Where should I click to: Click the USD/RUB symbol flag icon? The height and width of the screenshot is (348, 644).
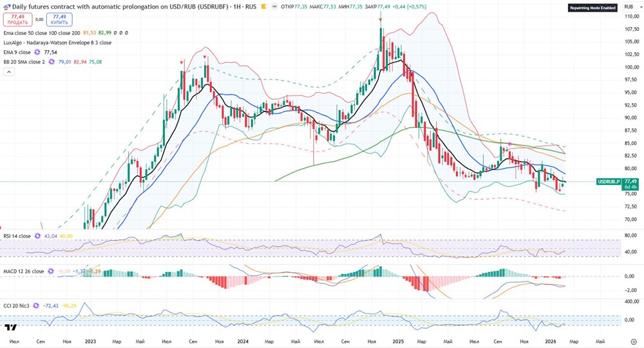[x=7, y=7]
